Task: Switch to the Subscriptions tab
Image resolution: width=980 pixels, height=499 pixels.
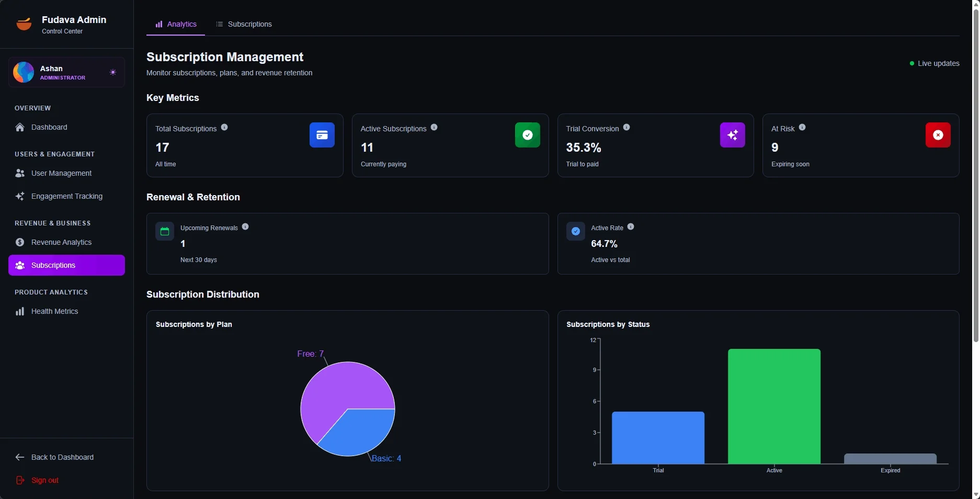Action: coord(244,25)
